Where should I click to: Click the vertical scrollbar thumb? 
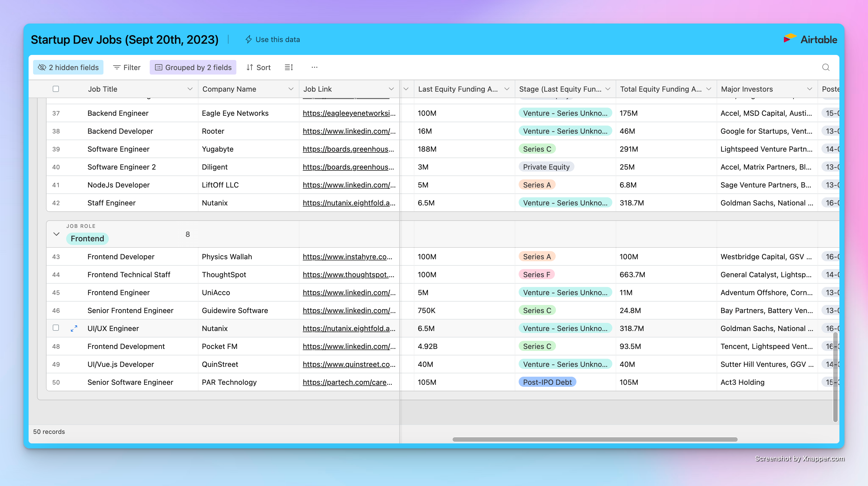click(835, 377)
